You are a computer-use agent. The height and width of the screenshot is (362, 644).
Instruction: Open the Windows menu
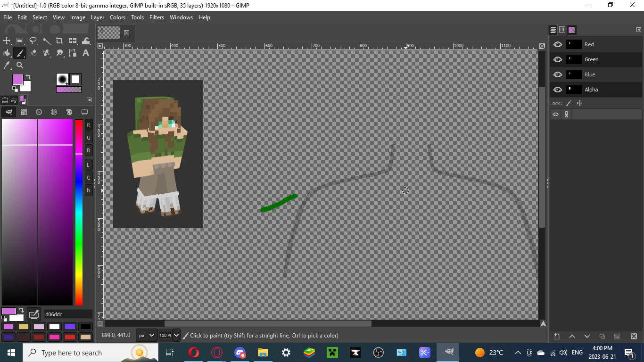point(181,17)
